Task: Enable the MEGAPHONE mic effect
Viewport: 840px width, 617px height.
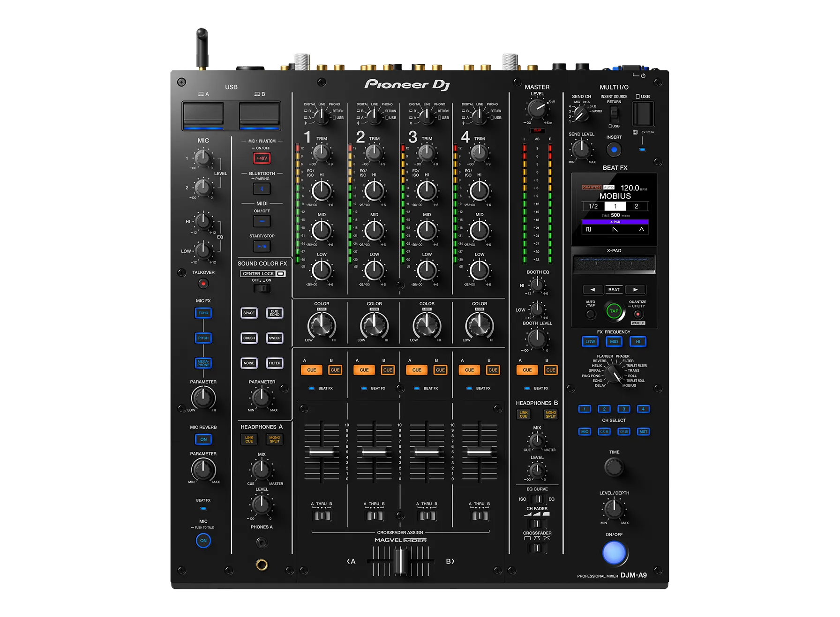Action: click(203, 363)
